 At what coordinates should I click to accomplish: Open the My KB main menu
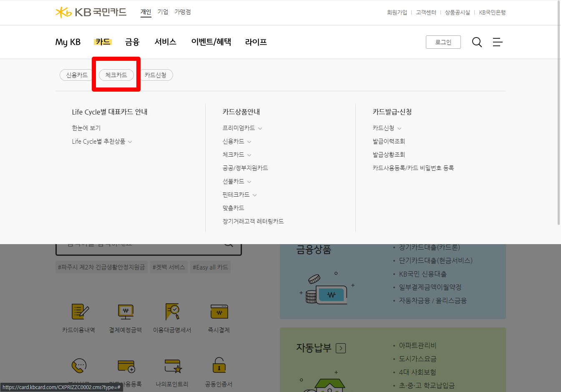click(x=68, y=42)
